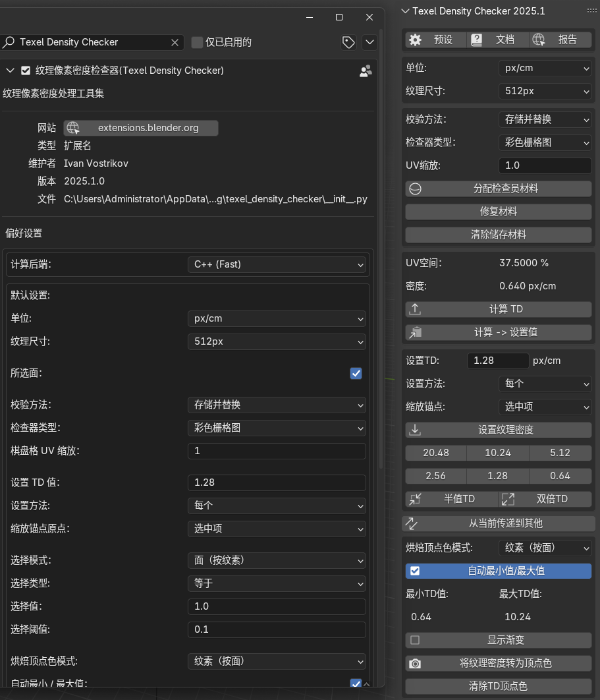
Task: Click 双倍TD button
Action: click(545, 499)
